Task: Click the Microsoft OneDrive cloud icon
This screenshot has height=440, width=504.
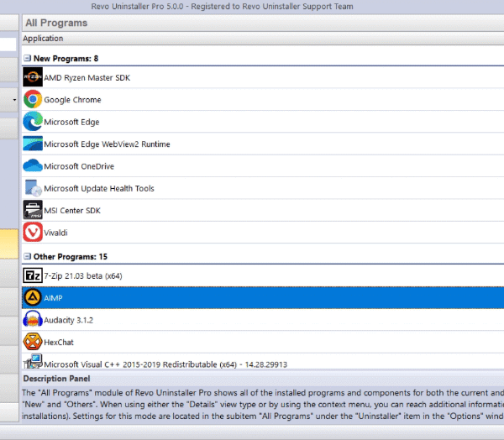Action: pos(33,166)
